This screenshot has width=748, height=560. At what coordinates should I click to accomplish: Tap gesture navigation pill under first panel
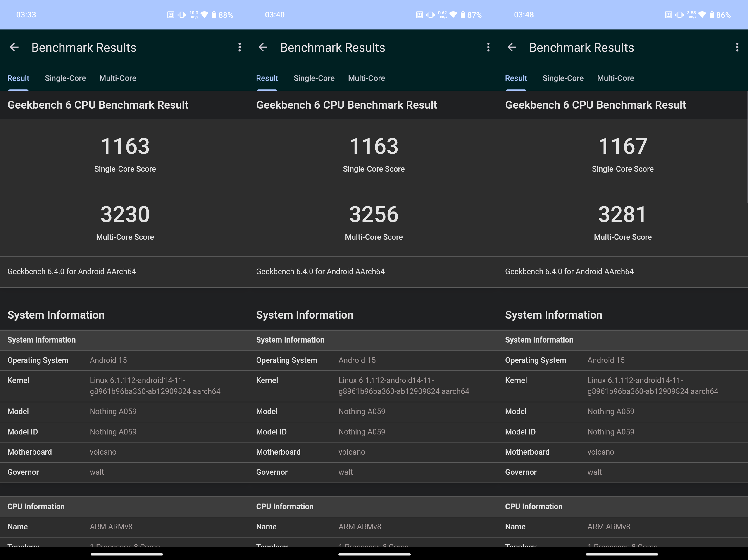[127, 554]
